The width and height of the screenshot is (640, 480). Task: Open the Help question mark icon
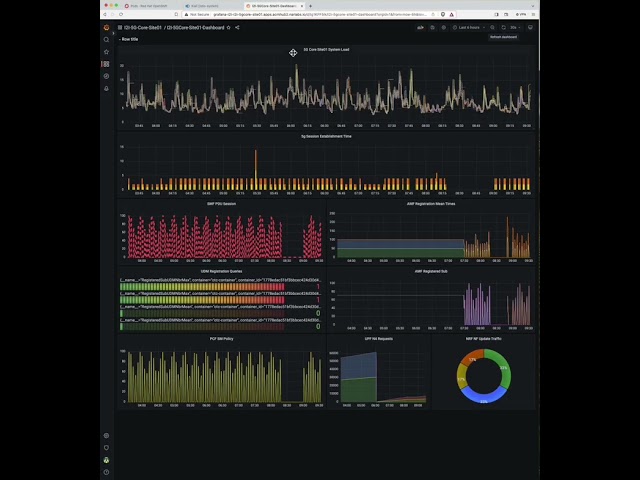[x=107, y=472]
